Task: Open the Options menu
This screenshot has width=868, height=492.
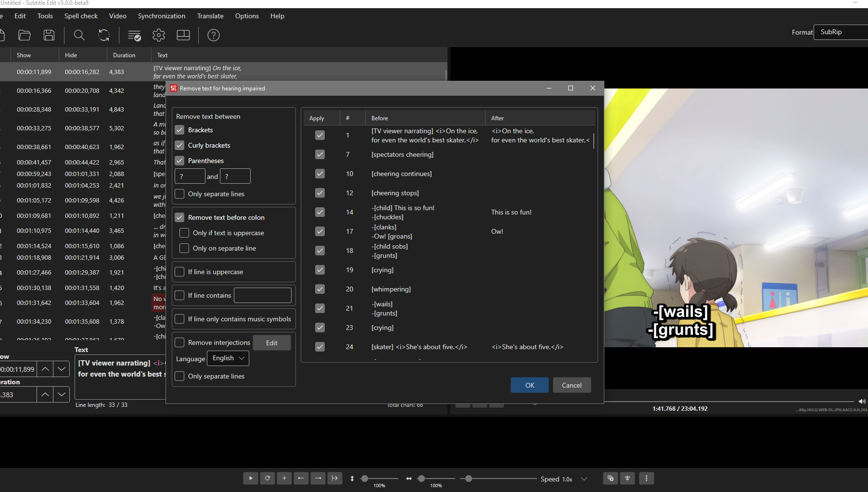Action: coord(247,16)
